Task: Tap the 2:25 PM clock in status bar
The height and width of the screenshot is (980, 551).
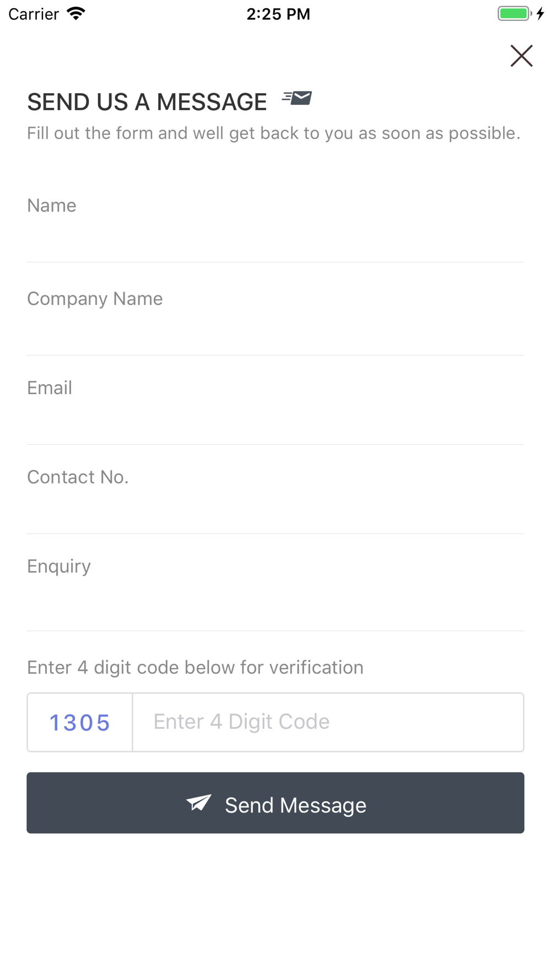Action: coord(278,14)
